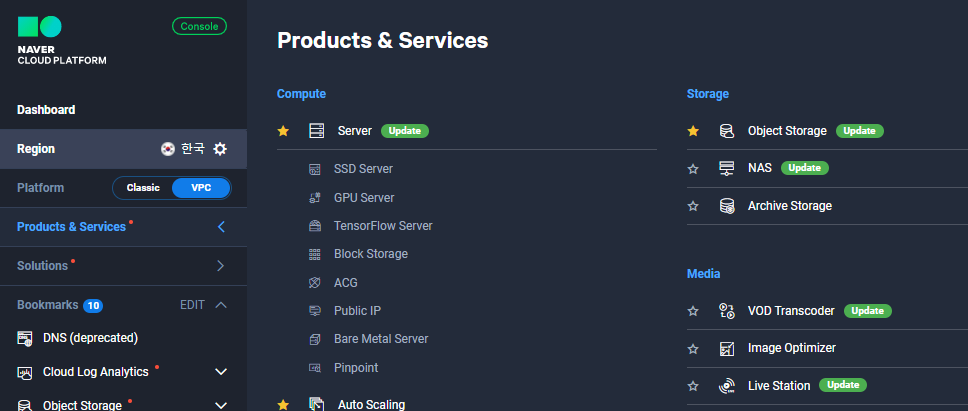Viewport: 968px width, 411px height.
Task: Open the Dashboard menu item
Action: 46,110
